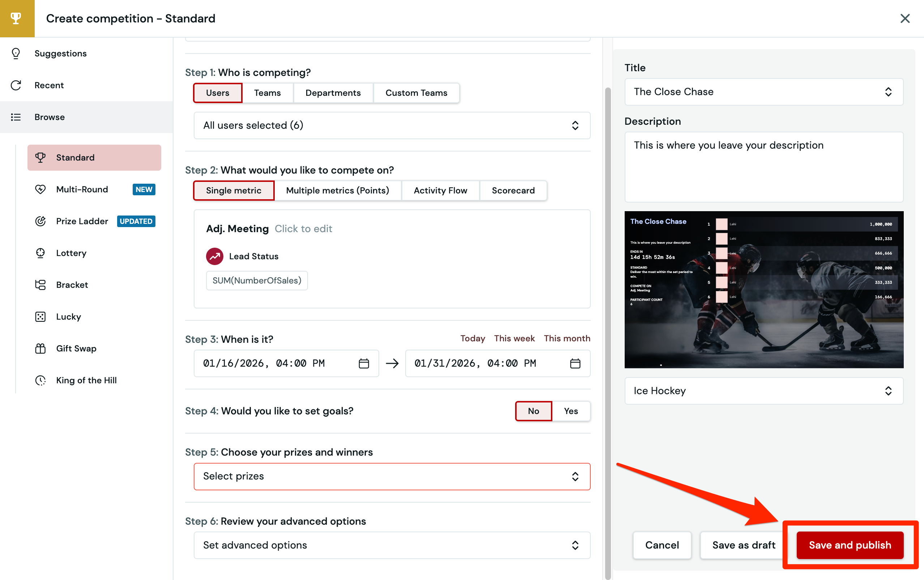This screenshot has width=924, height=580.
Task: Expand the Set advanced options dropdown
Action: 392,545
